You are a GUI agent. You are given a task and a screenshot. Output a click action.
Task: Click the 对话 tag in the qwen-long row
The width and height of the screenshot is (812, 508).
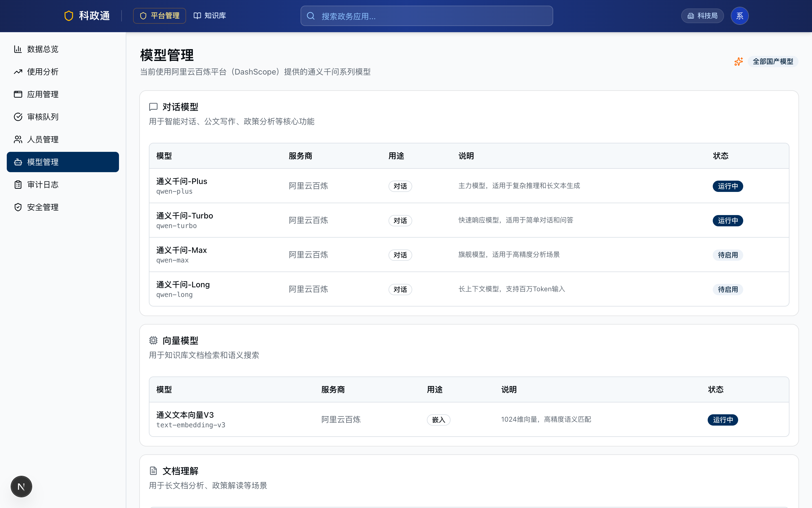[400, 289]
